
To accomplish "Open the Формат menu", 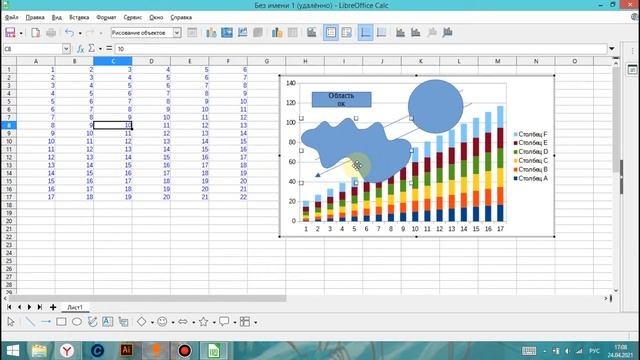I will click(106, 18).
